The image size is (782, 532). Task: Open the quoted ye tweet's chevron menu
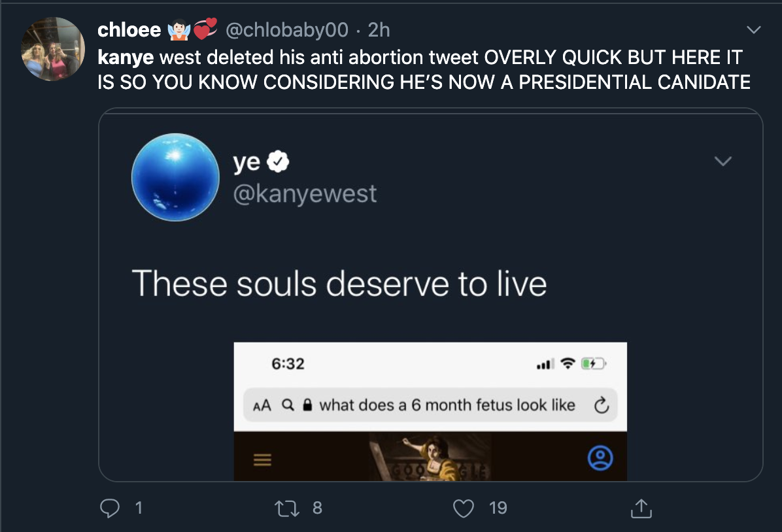pyautogui.click(x=722, y=161)
